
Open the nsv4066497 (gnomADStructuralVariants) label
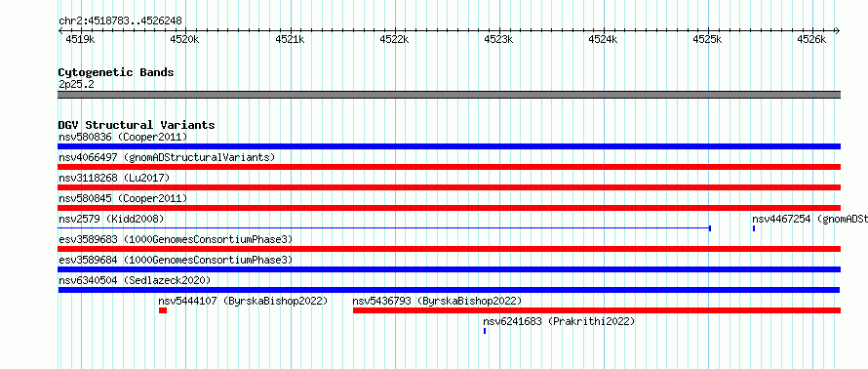click(x=167, y=157)
